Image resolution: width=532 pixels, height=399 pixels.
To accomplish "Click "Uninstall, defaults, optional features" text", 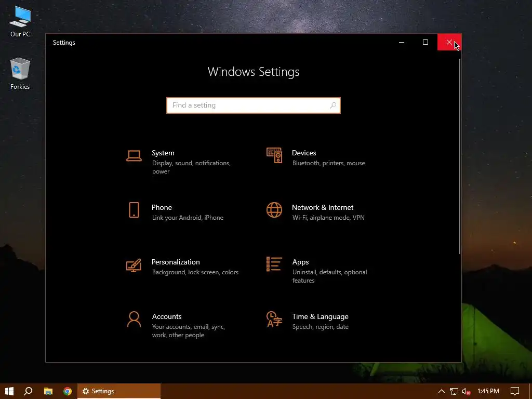I will click(x=329, y=276).
